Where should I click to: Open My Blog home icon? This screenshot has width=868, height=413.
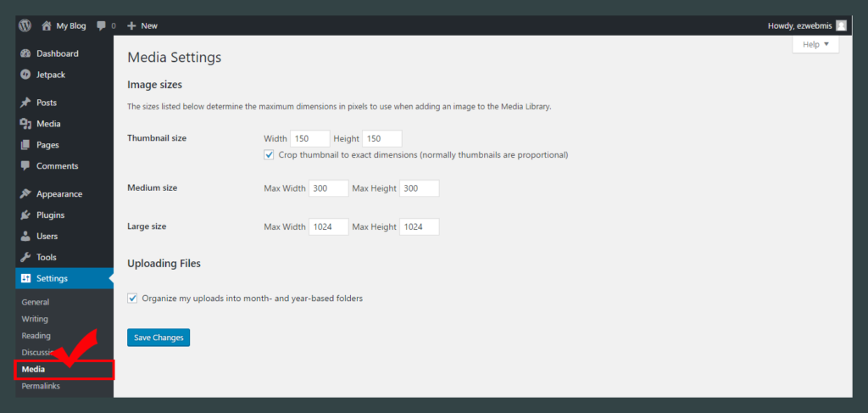[x=47, y=25]
